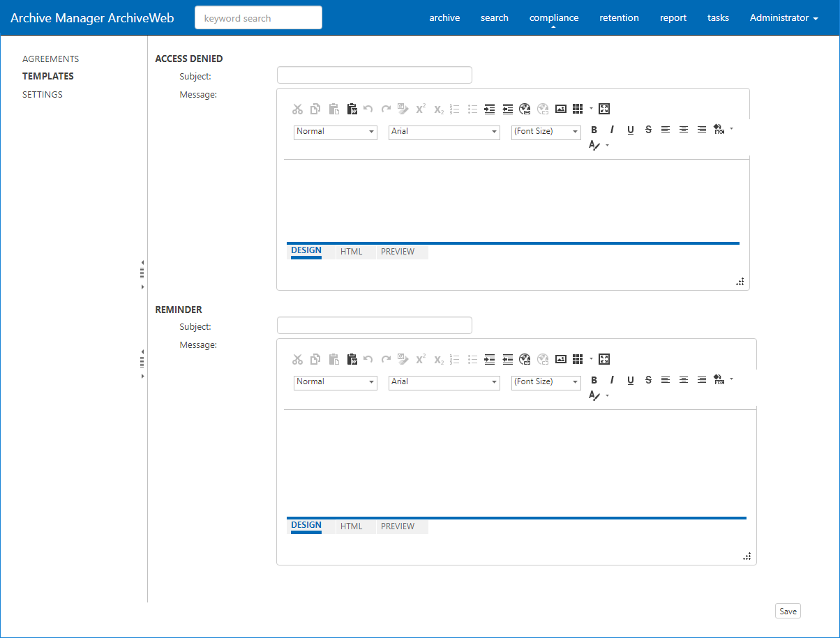Open the compliance menu

[x=554, y=18]
